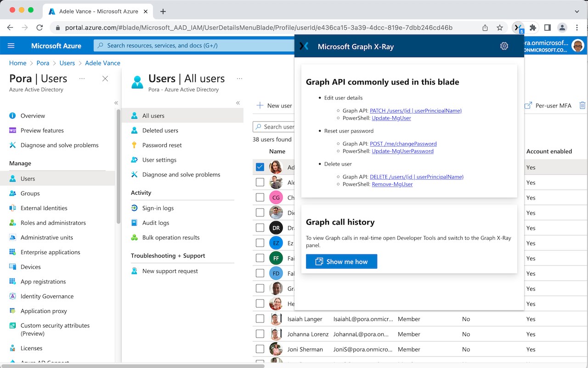
Task: Open the Graph X-Ray settings gear
Action: 504,46
